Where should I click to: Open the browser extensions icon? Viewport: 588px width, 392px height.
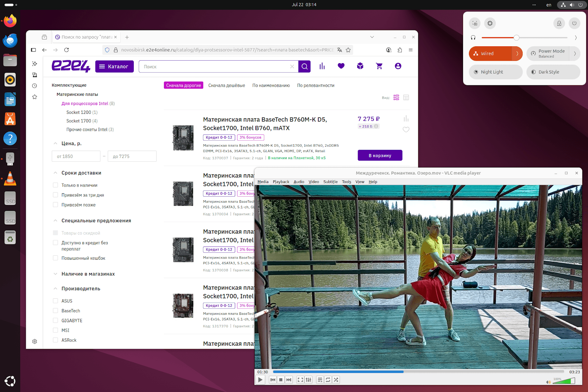(400, 50)
